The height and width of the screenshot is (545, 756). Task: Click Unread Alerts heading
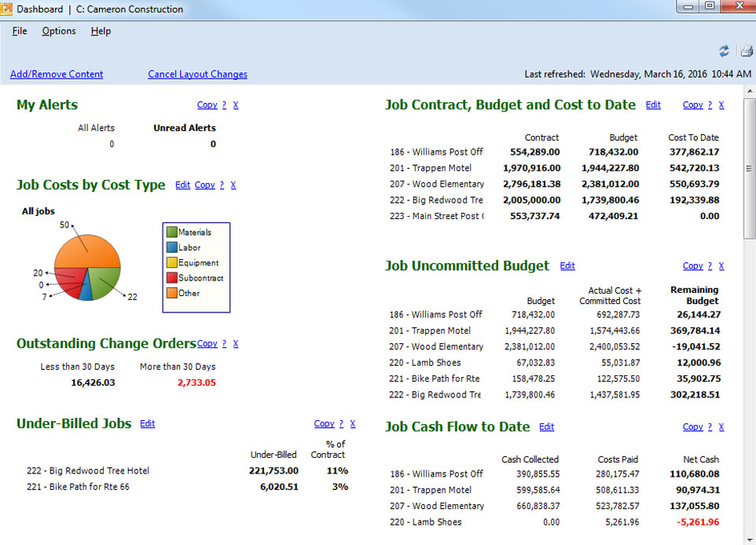(x=185, y=128)
